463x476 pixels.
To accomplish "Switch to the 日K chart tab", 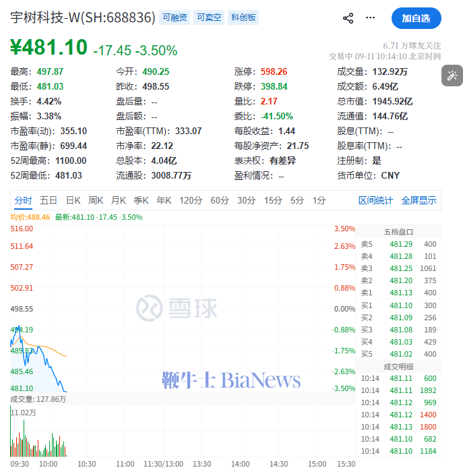I will tap(73, 200).
